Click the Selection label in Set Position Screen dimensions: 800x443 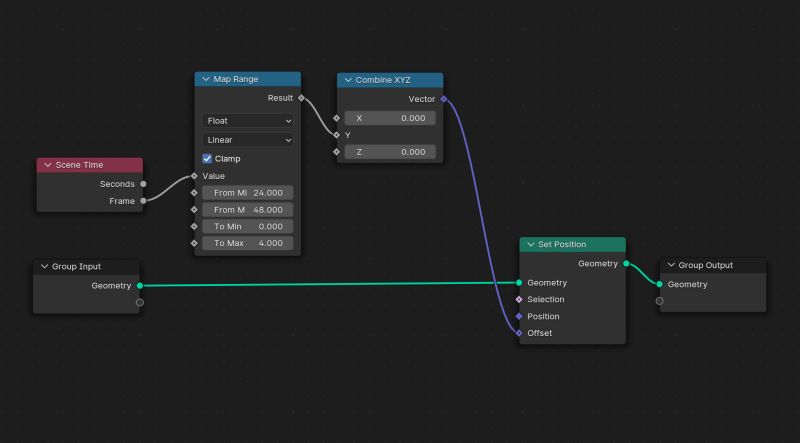pos(545,300)
